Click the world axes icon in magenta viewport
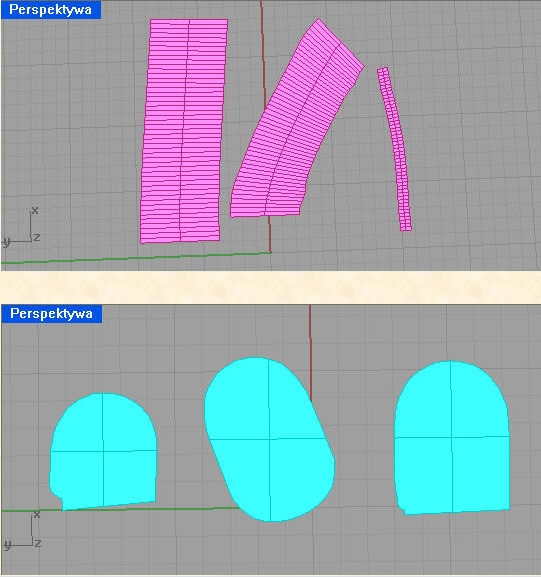The width and height of the screenshot is (541, 577). [x=21, y=227]
